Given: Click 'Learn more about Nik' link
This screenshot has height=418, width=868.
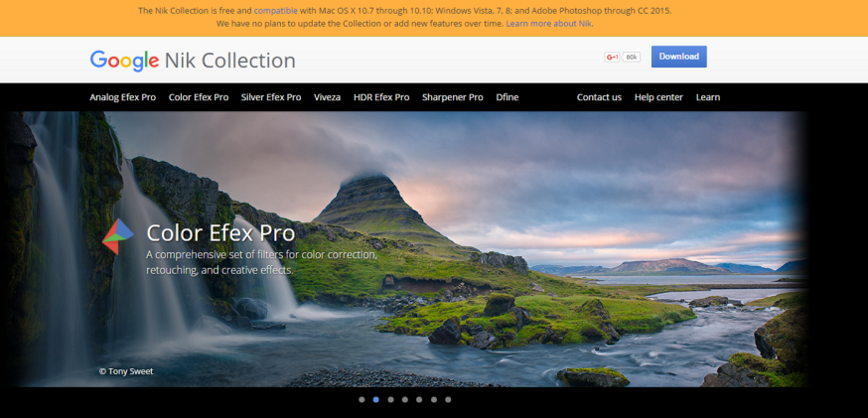Looking at the screenshot, I should 548,24.
